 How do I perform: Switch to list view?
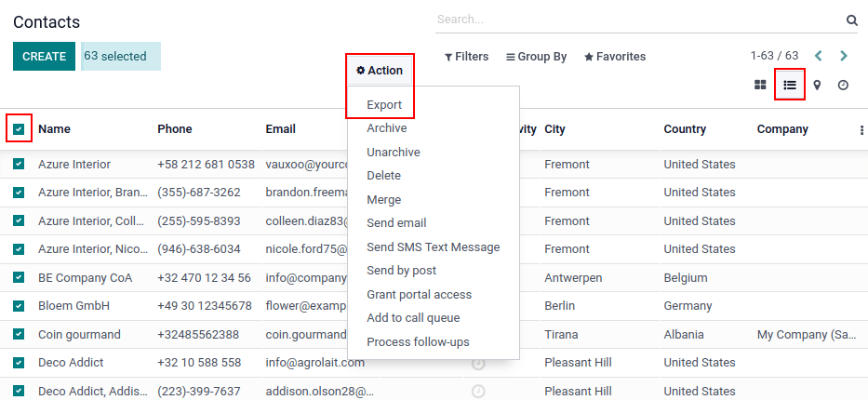[x=790, y=85]
